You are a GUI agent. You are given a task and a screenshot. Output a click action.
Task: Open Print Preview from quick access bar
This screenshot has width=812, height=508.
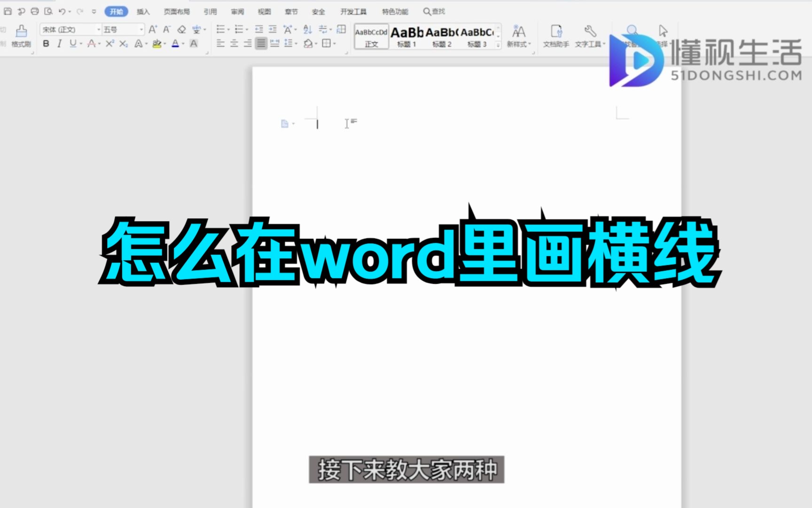[48, 11]
